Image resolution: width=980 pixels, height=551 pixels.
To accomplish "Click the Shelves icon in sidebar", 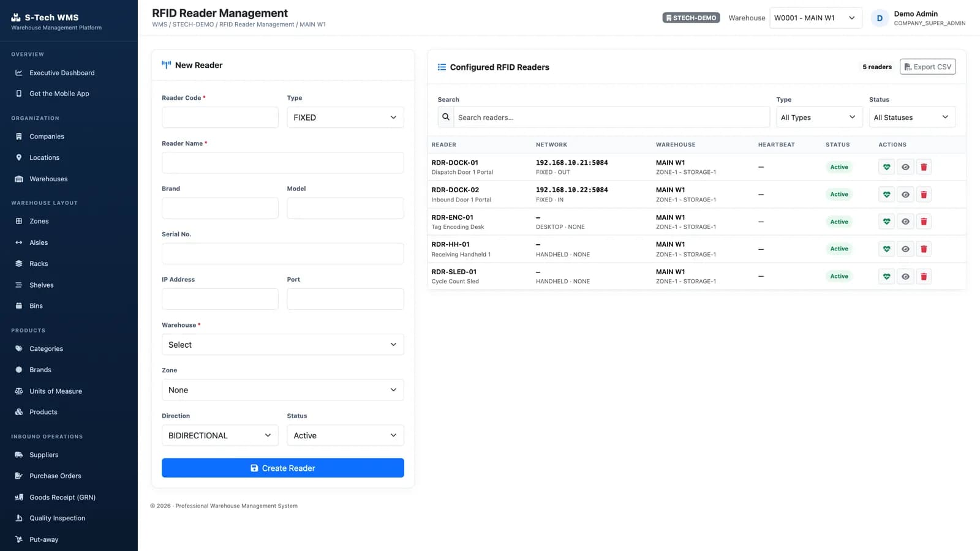I will click(19, 285).
